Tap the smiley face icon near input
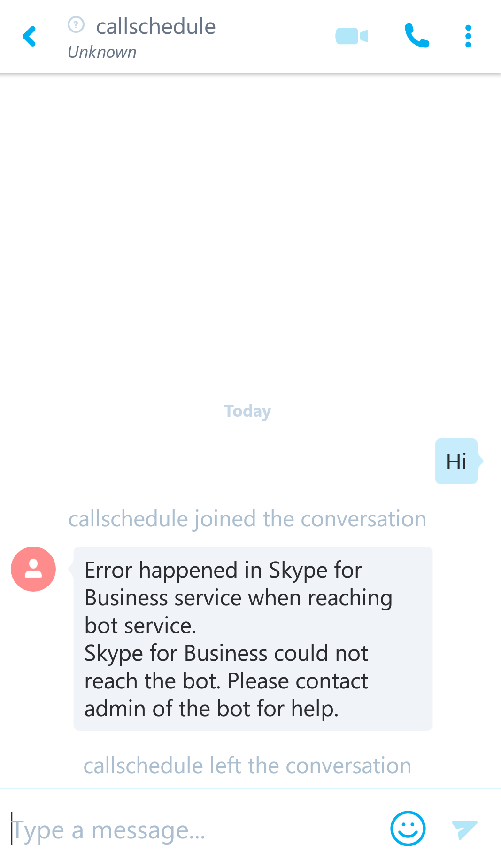Viewport: 501px width, 868px height. coord(408,829)
